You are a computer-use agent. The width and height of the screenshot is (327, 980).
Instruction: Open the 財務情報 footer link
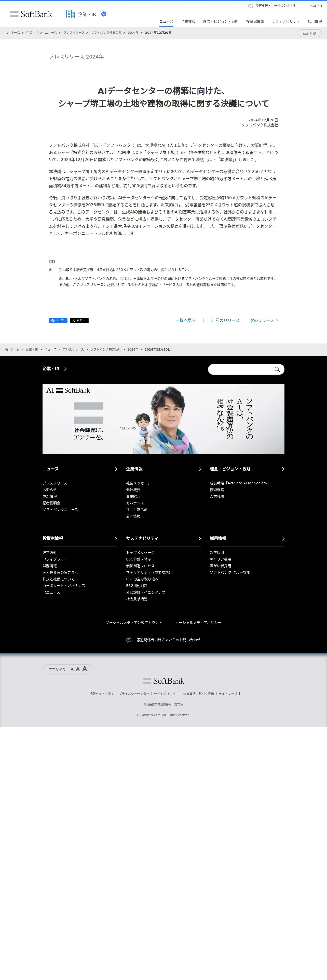point(49,566)
